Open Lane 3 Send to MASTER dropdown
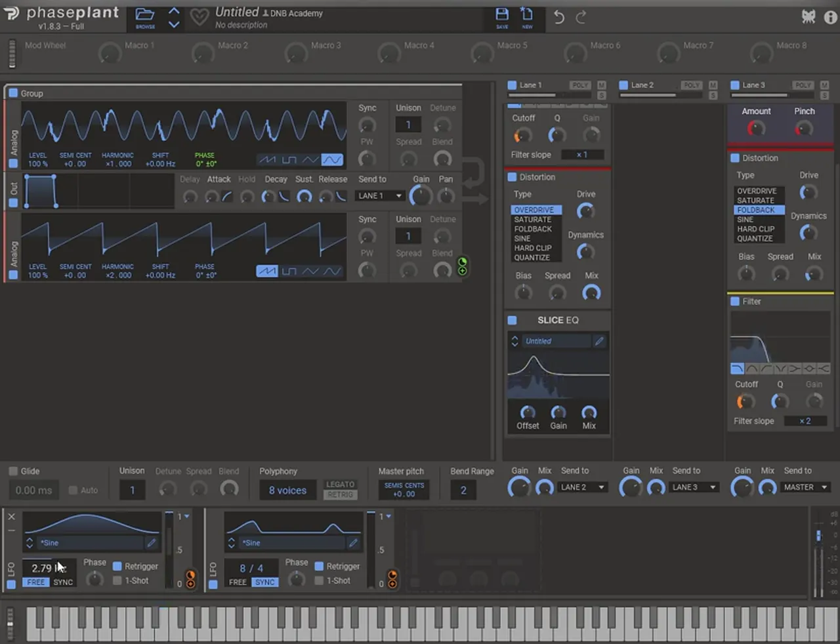The width and height of the screenshot is (840, 644). tap(806, 487)
